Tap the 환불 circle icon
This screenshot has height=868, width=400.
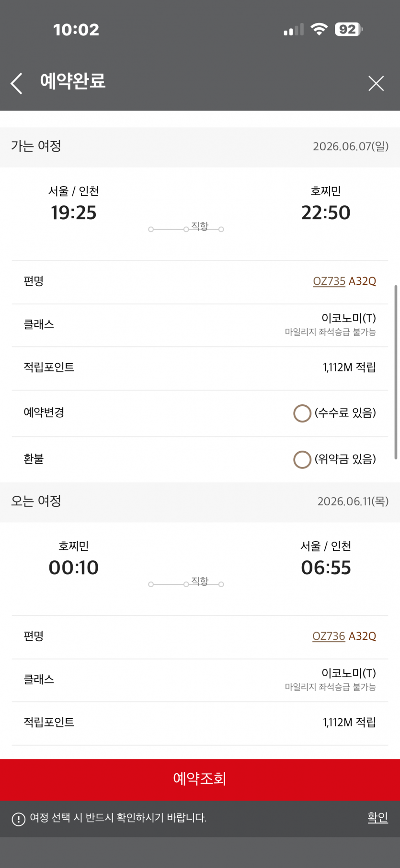(x=302, y=459)
